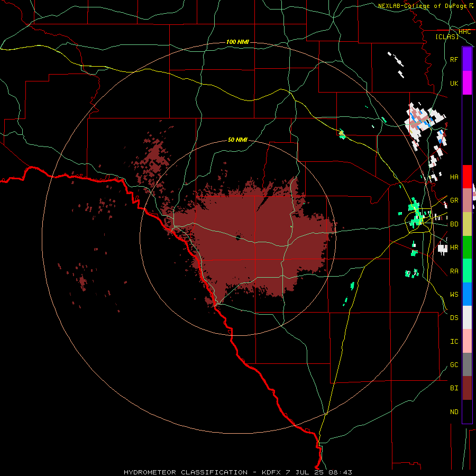
Task: Click the white DS legend color swatch
Action: (467, 317)
